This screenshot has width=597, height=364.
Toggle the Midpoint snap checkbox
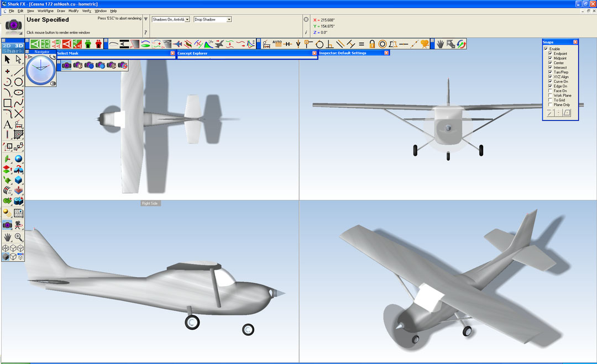(550, 58)
